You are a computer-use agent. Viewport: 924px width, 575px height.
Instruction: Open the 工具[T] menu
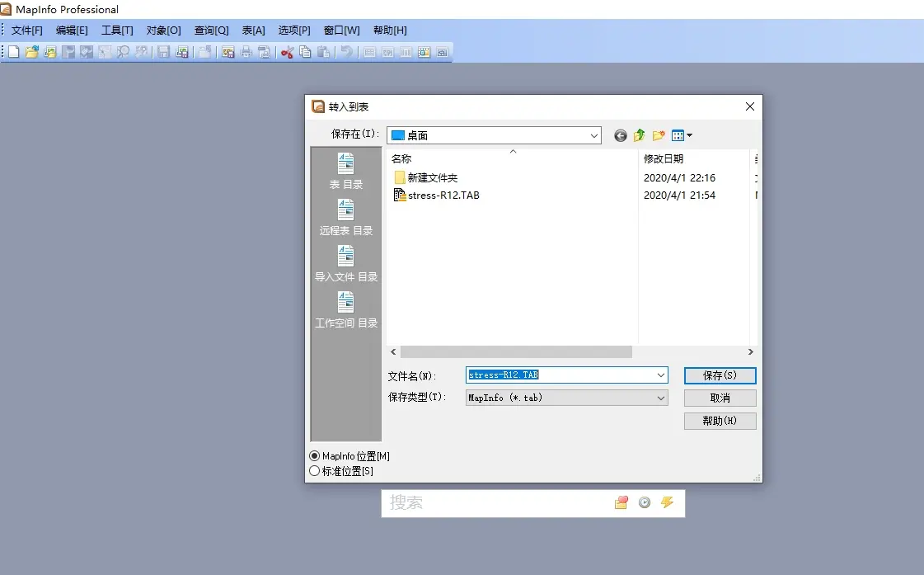click(117, 30)
